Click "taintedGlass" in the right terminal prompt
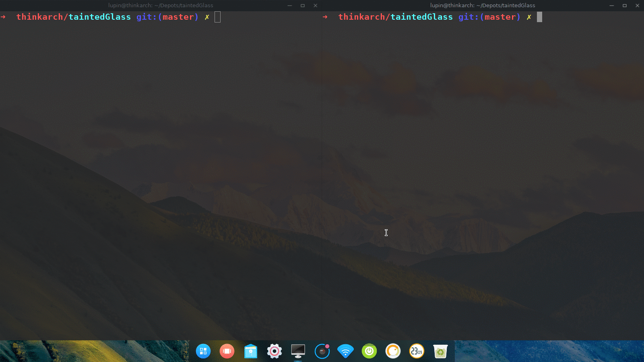 click(422, 17)
